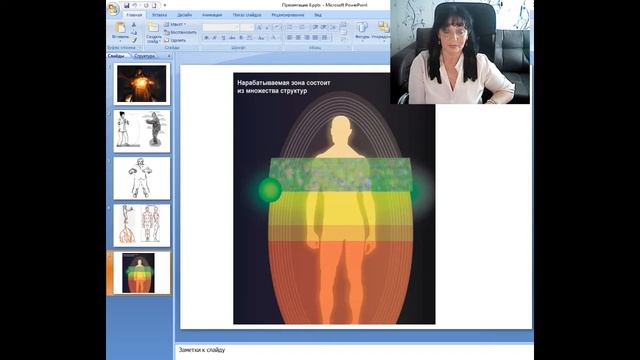Open the Рецензирование ribbon tab
The height and width of the screenshot is (360, 640).
(x=288, y=15)
